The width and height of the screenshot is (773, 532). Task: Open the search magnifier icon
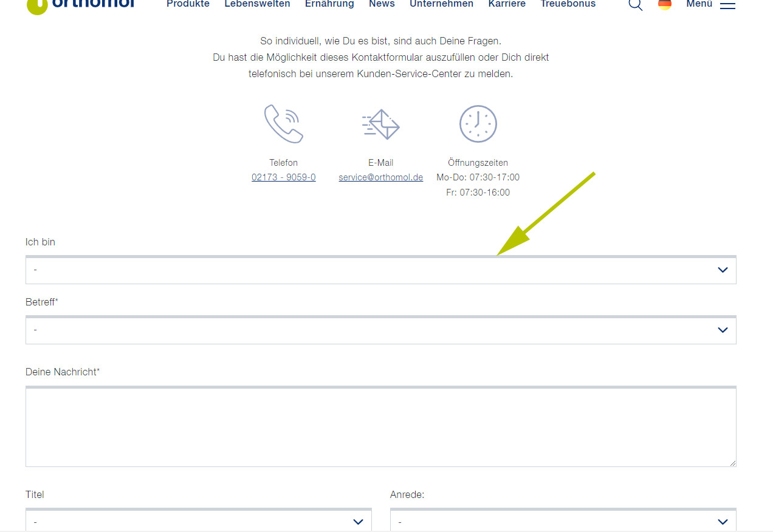click(635, 5)
